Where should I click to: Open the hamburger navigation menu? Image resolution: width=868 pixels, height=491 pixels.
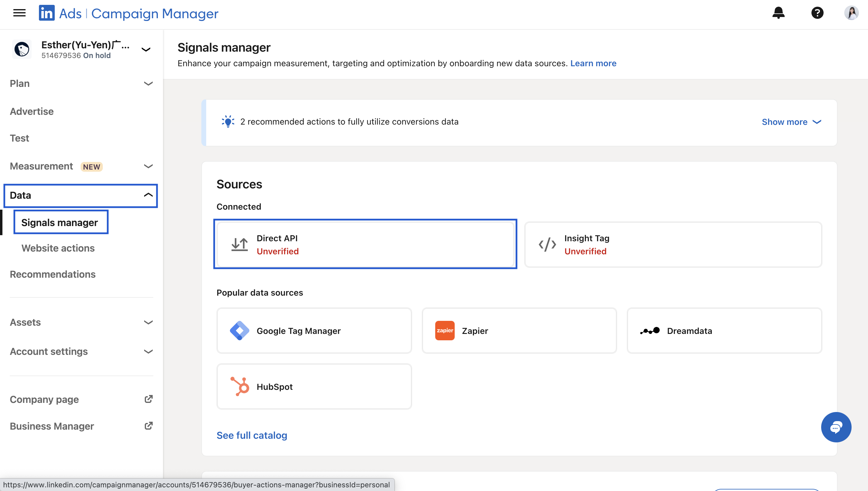[x=19, y=13]
